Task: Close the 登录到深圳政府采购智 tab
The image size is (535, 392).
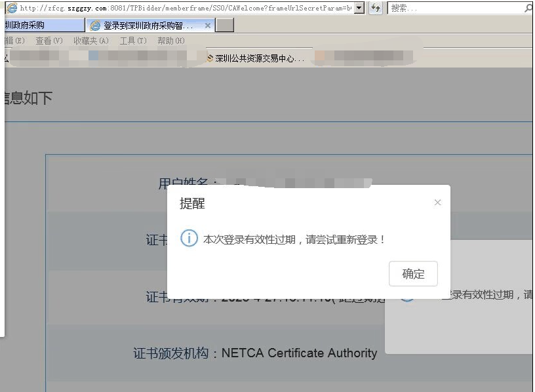Action: pos(208,25)
